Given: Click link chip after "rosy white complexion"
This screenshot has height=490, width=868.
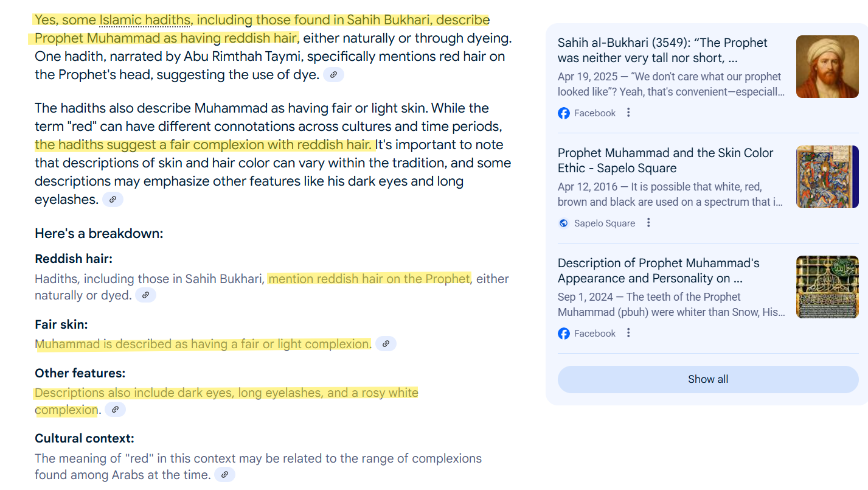Looking at the screenshot, I should point(115,410).
